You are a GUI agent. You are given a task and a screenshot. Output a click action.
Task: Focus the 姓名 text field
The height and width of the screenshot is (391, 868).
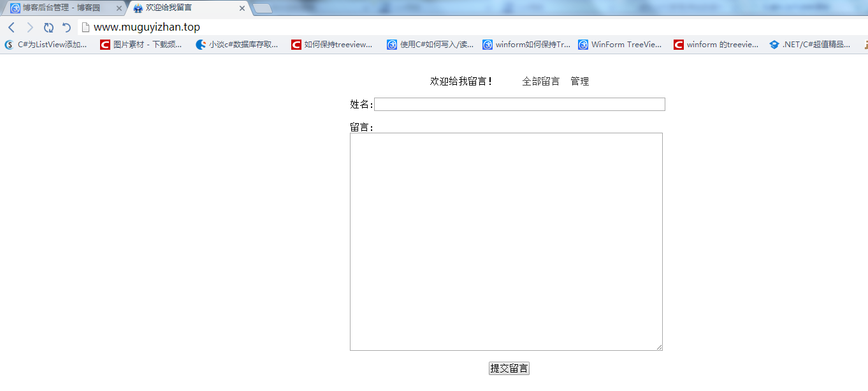click(519, 105)
